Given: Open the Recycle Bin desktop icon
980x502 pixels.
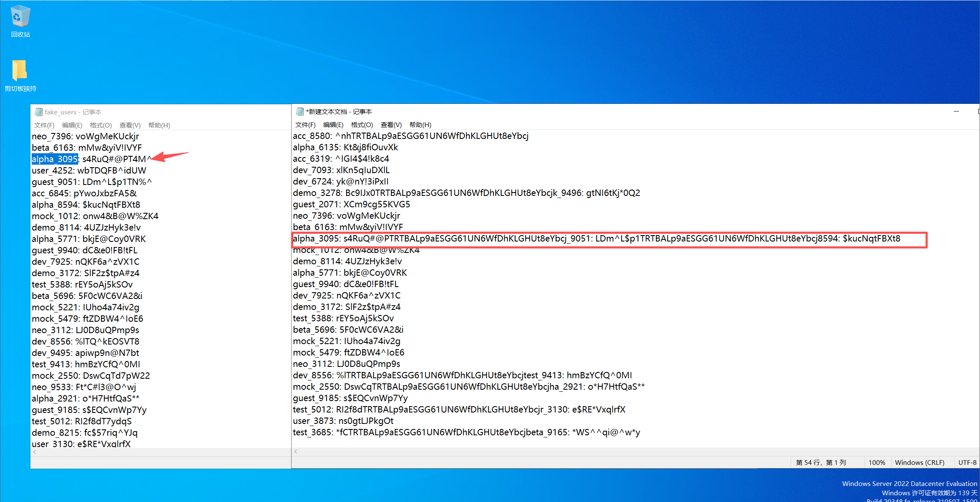Looking at the screenshot, I should click(x=20, y=17).
